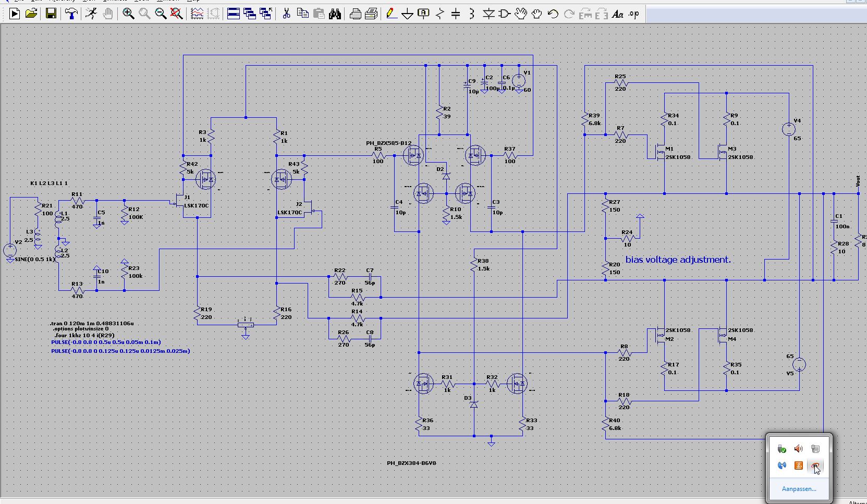Open the Component gate icon

pyautogui.click(x=504, y=14)
